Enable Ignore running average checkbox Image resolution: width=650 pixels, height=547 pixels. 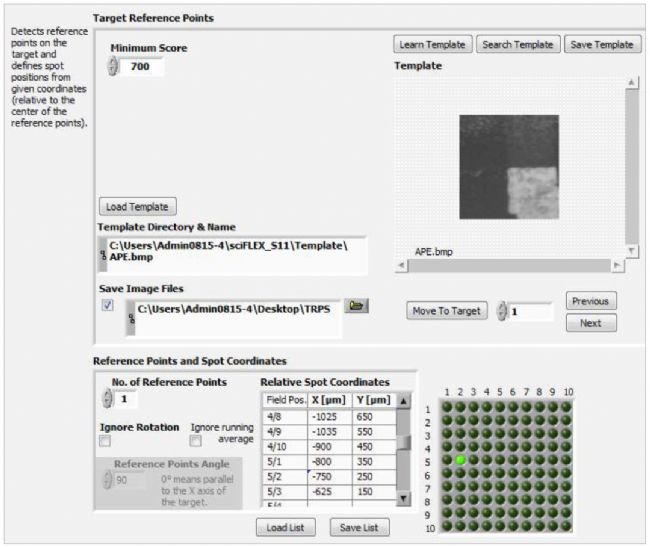pyautogui.click(x=197, y=441)
